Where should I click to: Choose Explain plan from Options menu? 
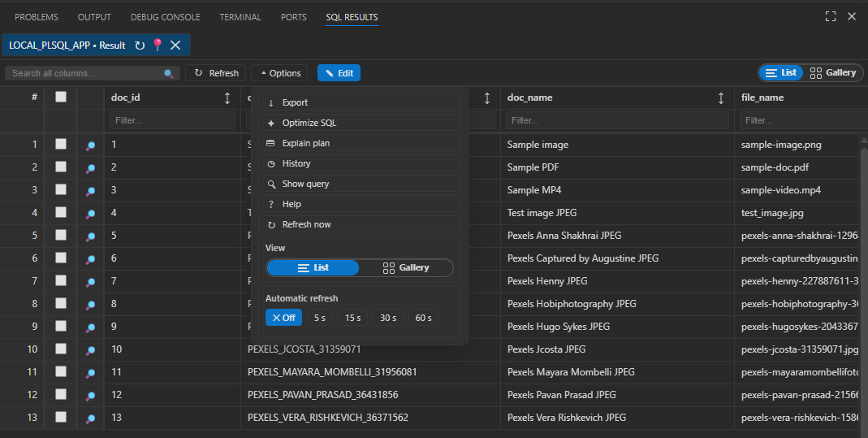[360, 143]
